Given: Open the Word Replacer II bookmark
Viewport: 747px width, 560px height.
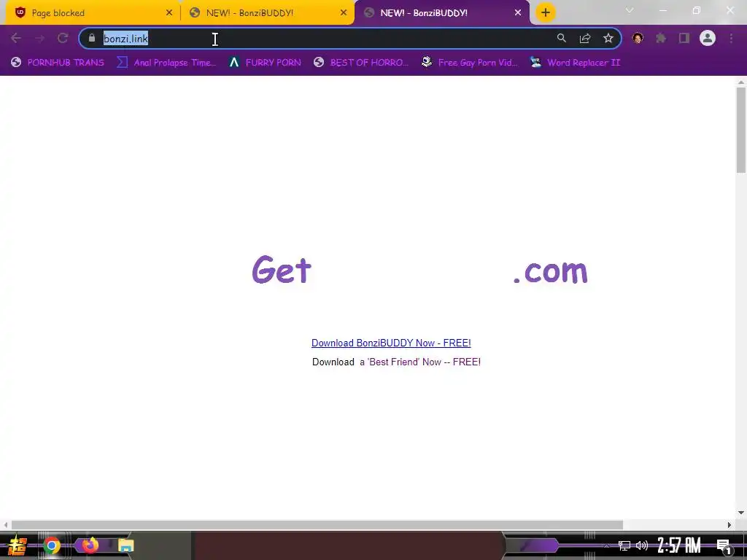Looking at the screenshot, I should tap(575, 63).
